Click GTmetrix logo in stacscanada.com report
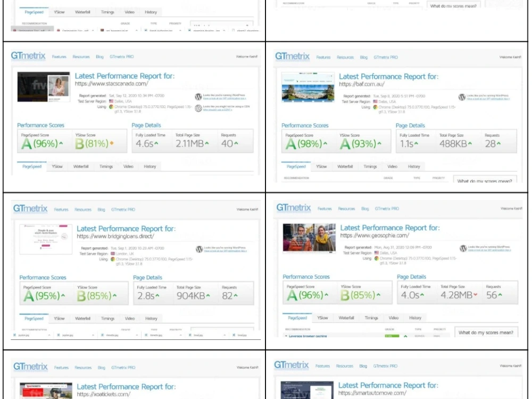 (x=28, y=56)
